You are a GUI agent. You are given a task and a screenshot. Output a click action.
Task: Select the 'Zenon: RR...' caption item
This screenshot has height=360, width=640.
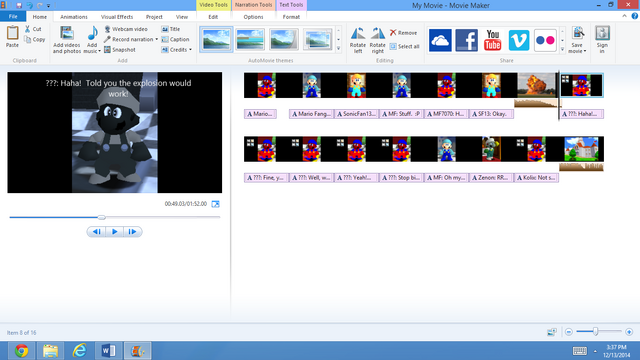pos(491,178)
